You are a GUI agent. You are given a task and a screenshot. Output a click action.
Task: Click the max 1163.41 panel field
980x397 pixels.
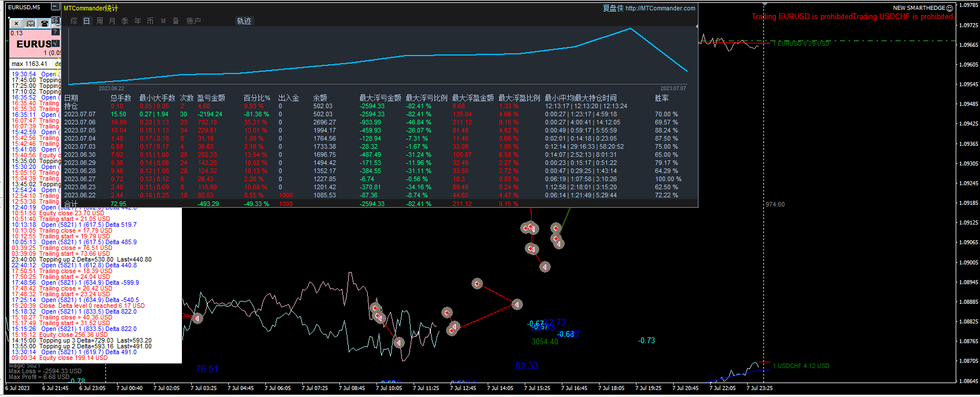(x=30, y=64)
